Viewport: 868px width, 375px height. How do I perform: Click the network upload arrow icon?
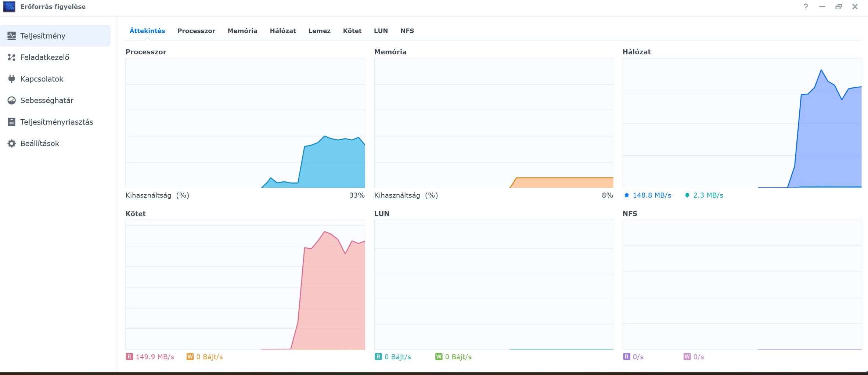[x=627, y=195]
